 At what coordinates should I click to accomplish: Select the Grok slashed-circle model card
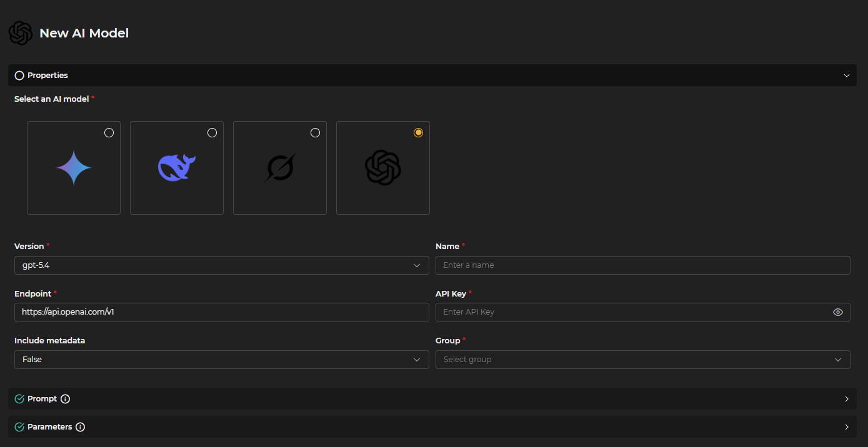(x=280, y=168)
